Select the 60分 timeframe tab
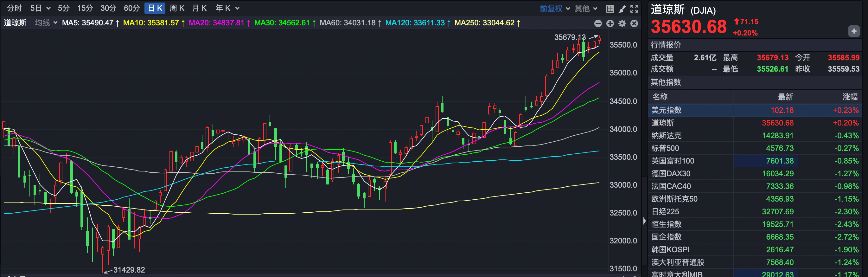 click(131, 8)
